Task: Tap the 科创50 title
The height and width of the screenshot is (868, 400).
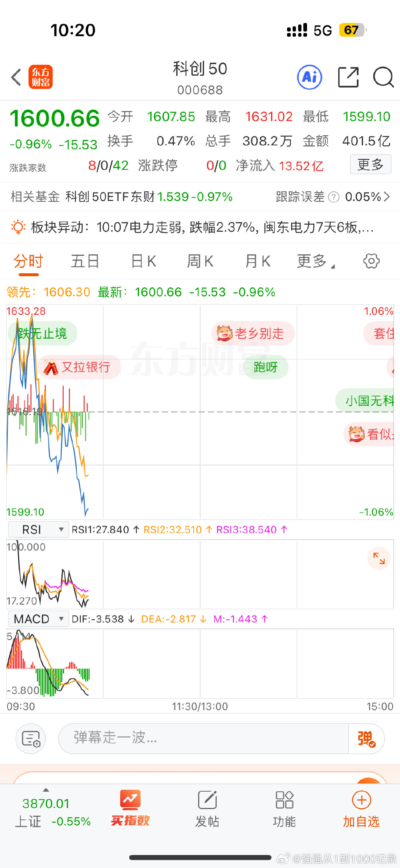Action: tap(200, 69)
